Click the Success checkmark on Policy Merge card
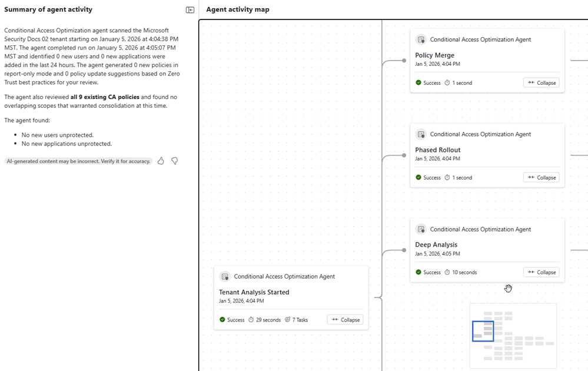This screenshot has height=371, width=588. pyautogui.click(x=418, y=82)
